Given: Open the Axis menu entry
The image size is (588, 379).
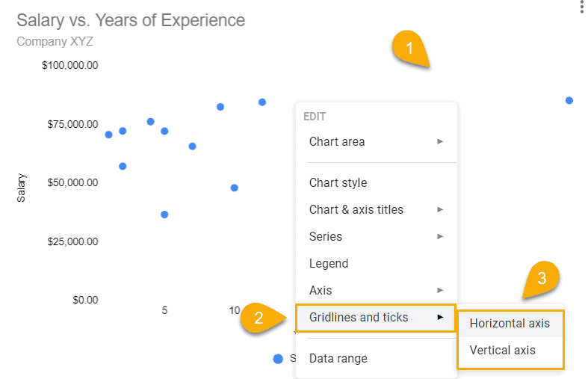Looking at the screenshot, I should [321, 290].
